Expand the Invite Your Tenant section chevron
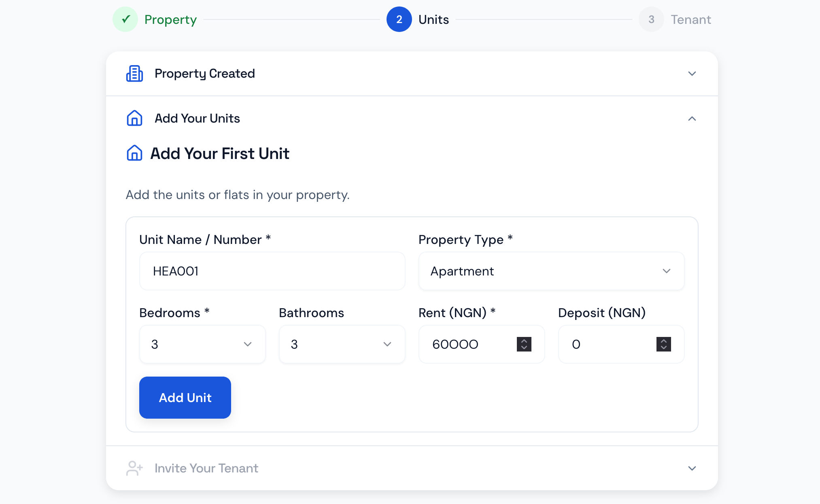The width and height of the screenshot is (820, 504). 692,468
